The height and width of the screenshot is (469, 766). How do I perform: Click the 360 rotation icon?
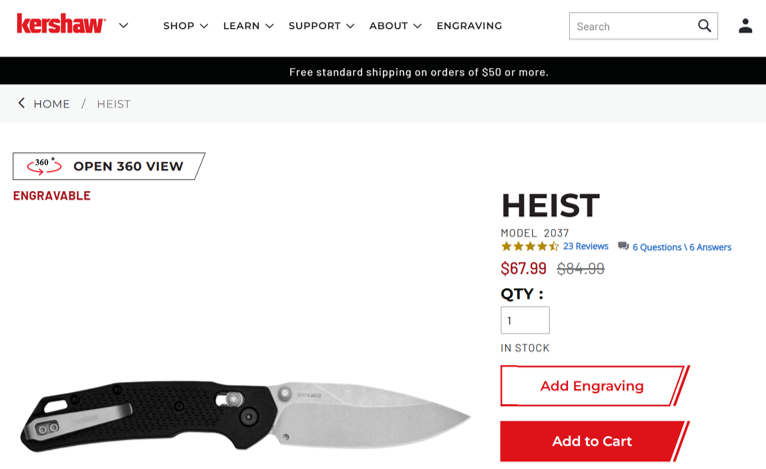coord(44,166)
